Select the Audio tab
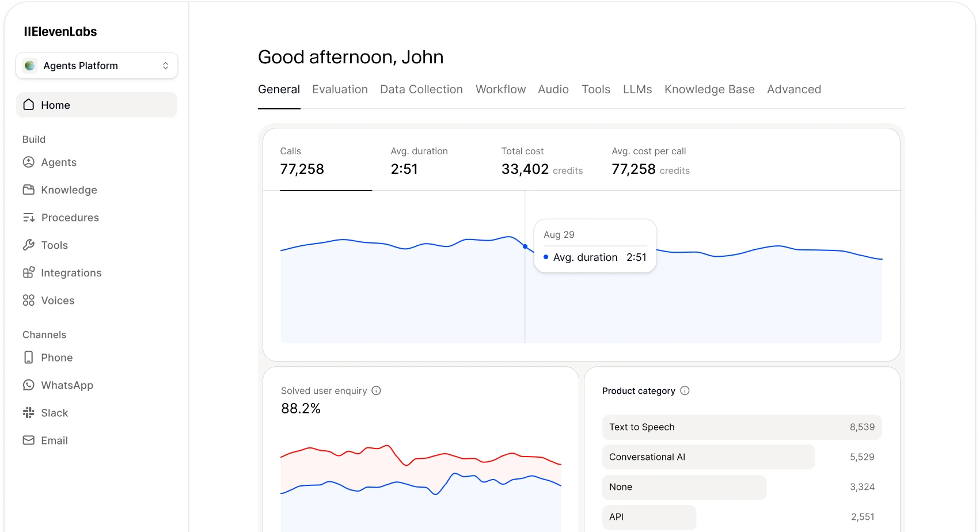980x532 pixels. click(553, 89)
